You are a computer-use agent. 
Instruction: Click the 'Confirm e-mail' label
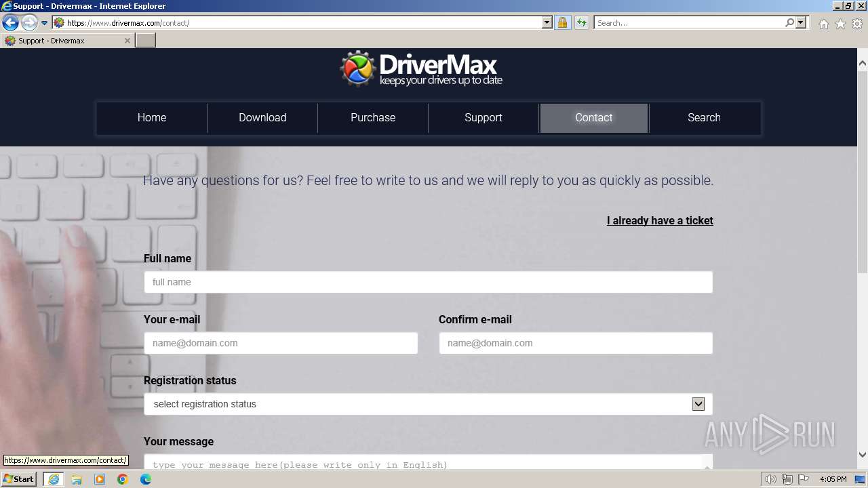pos(475,320)
